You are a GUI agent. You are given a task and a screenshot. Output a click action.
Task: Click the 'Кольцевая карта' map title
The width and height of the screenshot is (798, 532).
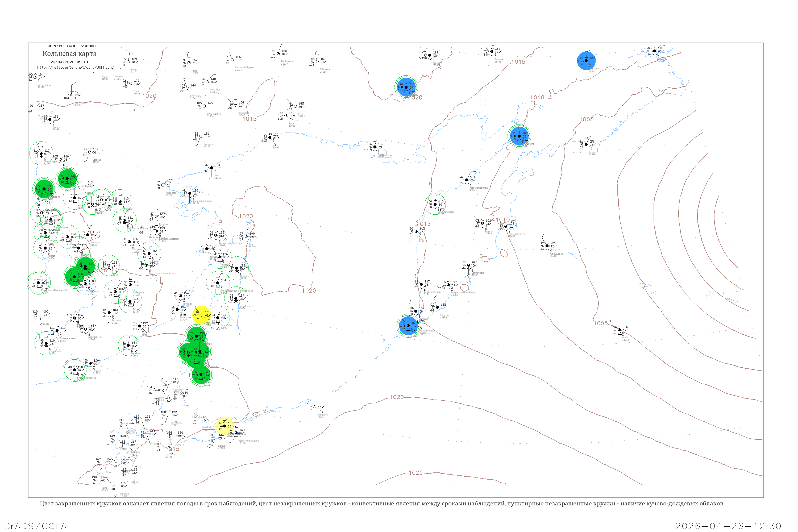pyautogui.click(x=69, y=54)
